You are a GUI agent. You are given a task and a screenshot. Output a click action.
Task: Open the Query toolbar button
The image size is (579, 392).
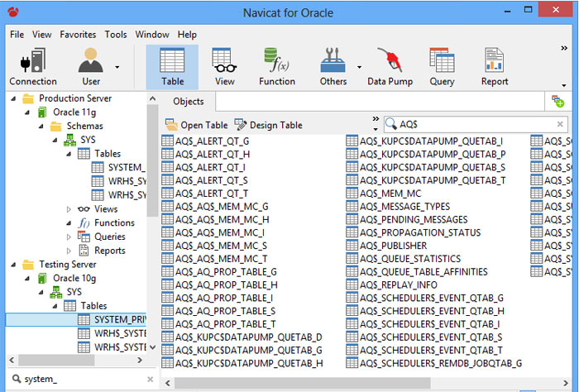[442, 67]
